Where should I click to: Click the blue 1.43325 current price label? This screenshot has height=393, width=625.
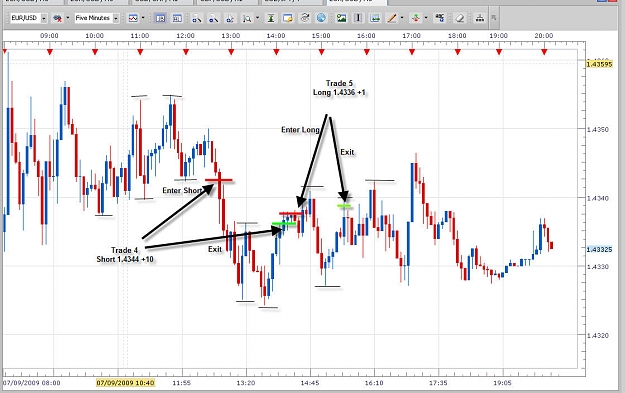[599, 250]
